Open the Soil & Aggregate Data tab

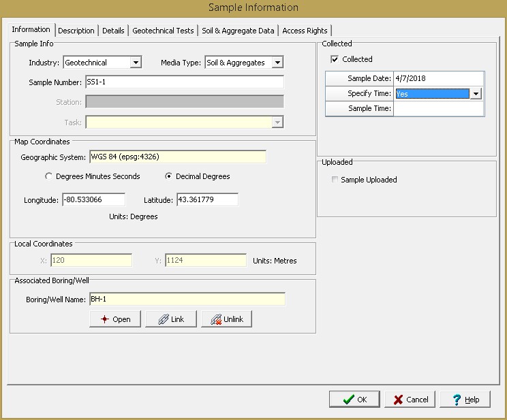pyautogui.click(x=238, y=31)
